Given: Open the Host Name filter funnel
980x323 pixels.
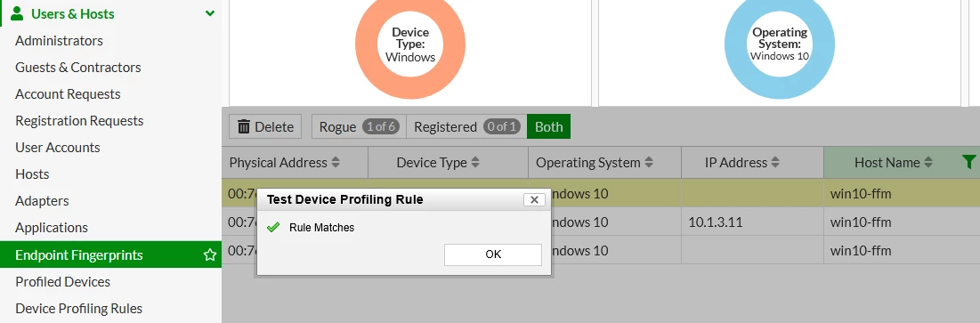Looking at the screenshot, I should tap(968, 163).
